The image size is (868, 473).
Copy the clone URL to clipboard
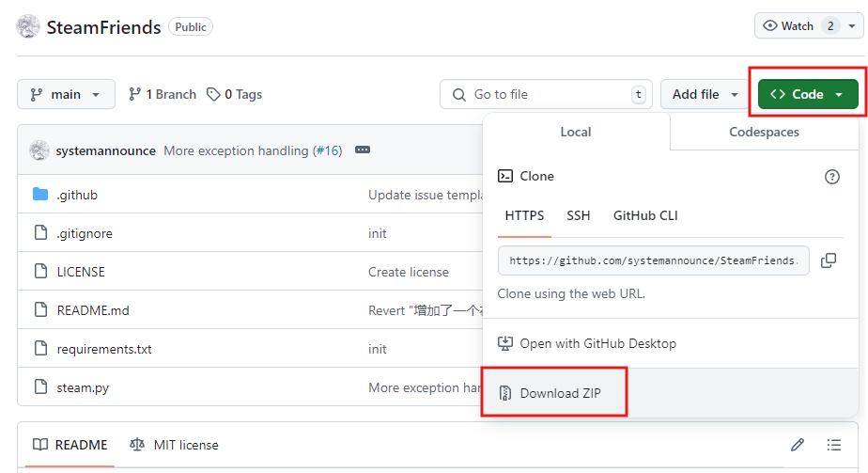coord(829,260)
